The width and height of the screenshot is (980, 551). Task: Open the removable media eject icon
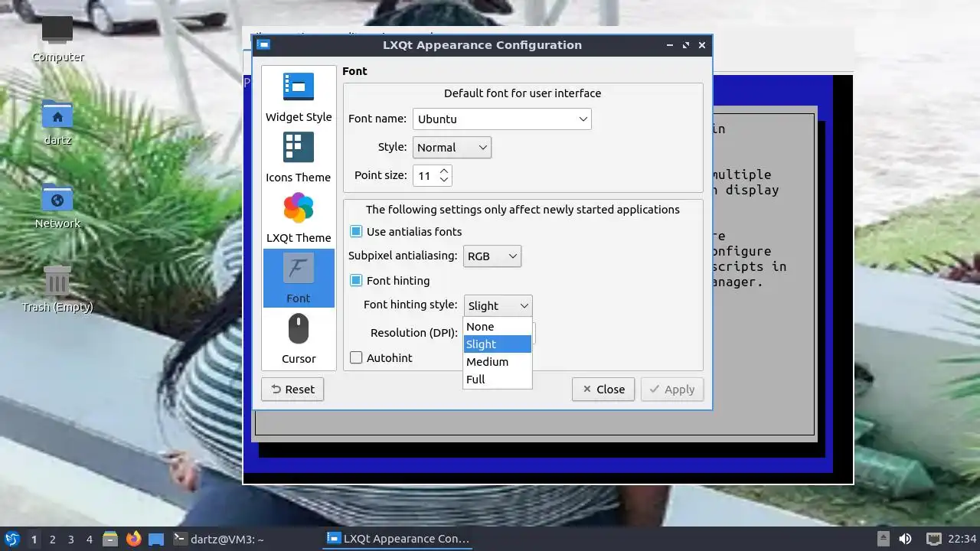(x=883, y=539)
